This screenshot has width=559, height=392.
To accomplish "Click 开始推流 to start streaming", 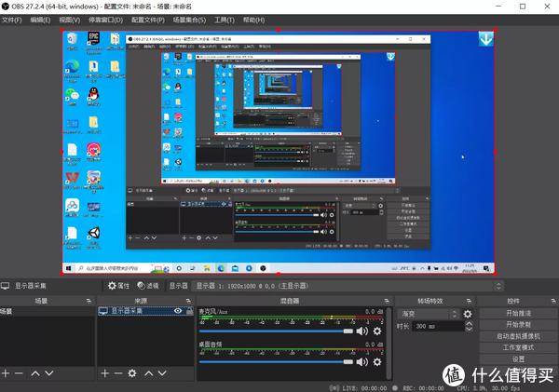I will [x=518, y=313].
